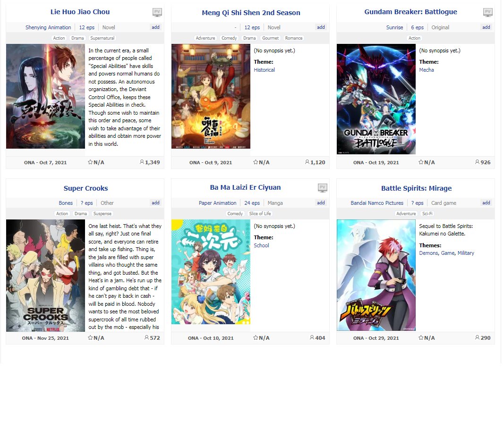Open the Military theme link

click(466, 253)
